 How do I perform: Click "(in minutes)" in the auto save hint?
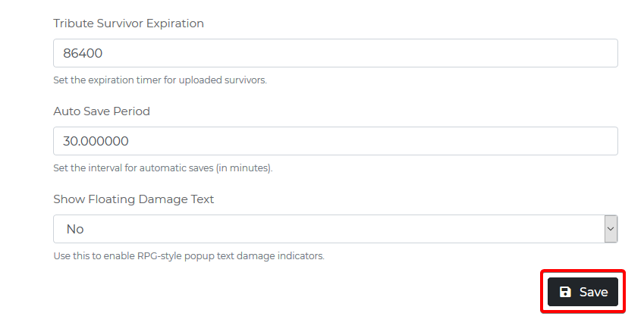pyautogui.click(x=244, y=168)
